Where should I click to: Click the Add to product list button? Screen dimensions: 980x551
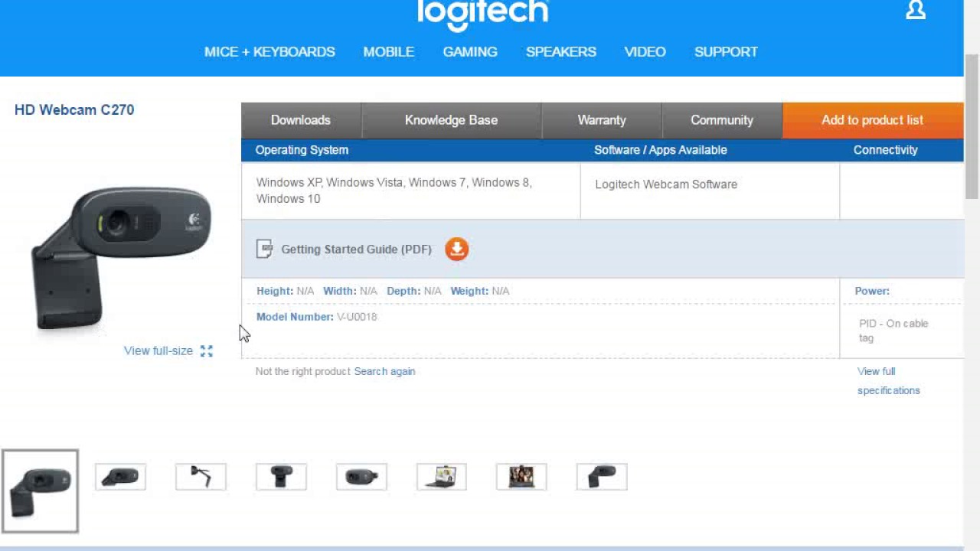(x=873, y=120)
